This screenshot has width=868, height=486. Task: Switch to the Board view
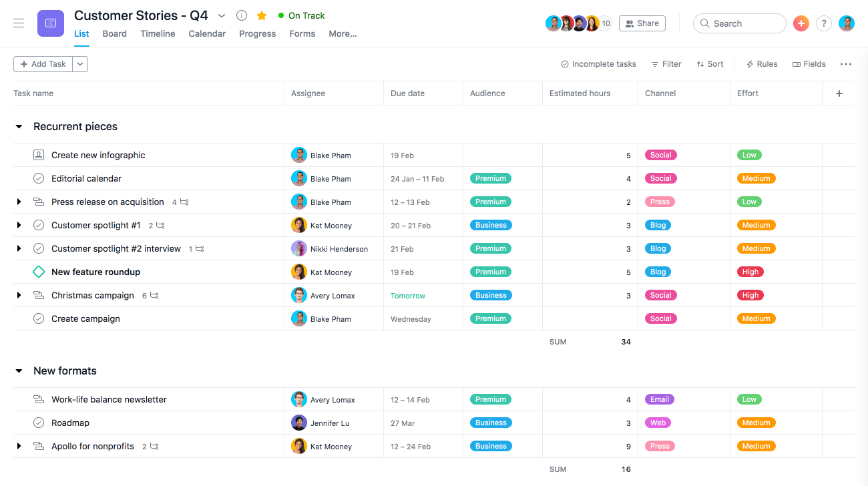click(x=114, y=33)
